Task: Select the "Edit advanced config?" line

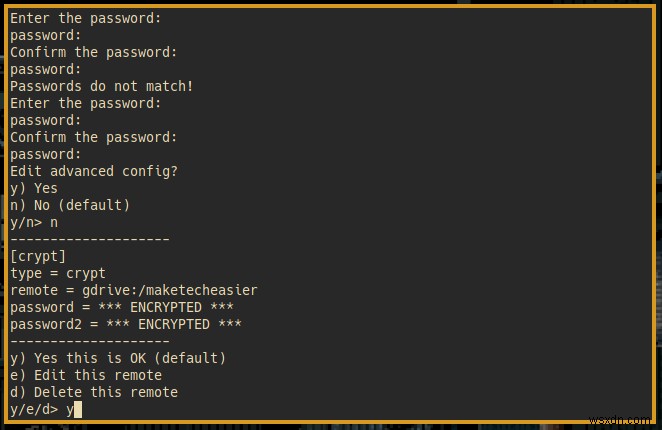Action: (93, 171)
